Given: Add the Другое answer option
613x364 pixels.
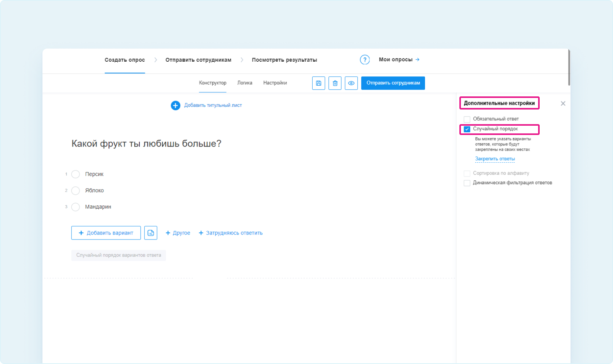Looking at the screenshot, I should [178, 233].
